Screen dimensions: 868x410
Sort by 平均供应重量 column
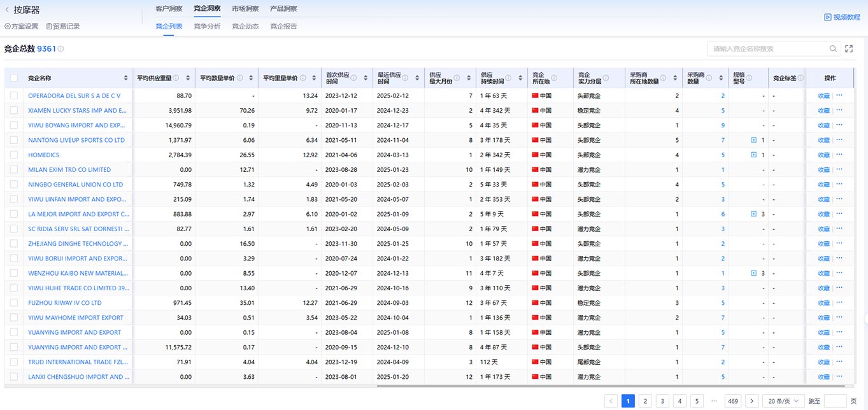pyautogui.click(x=188, y=78)
